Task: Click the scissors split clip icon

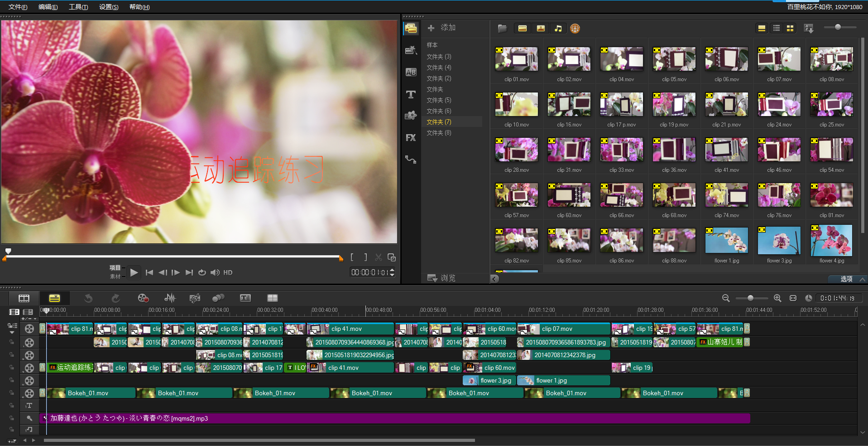Action: pos(379,257)
